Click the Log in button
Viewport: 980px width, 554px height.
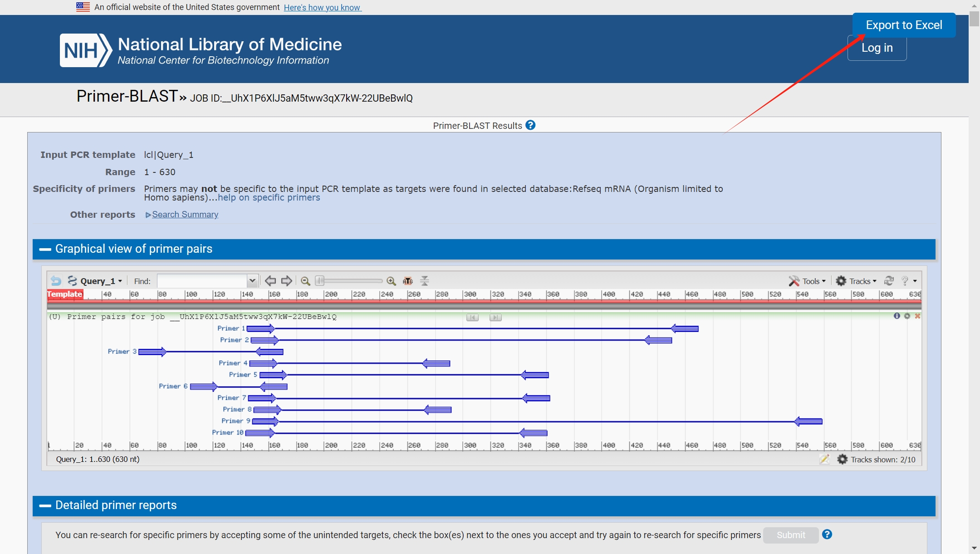877,48
